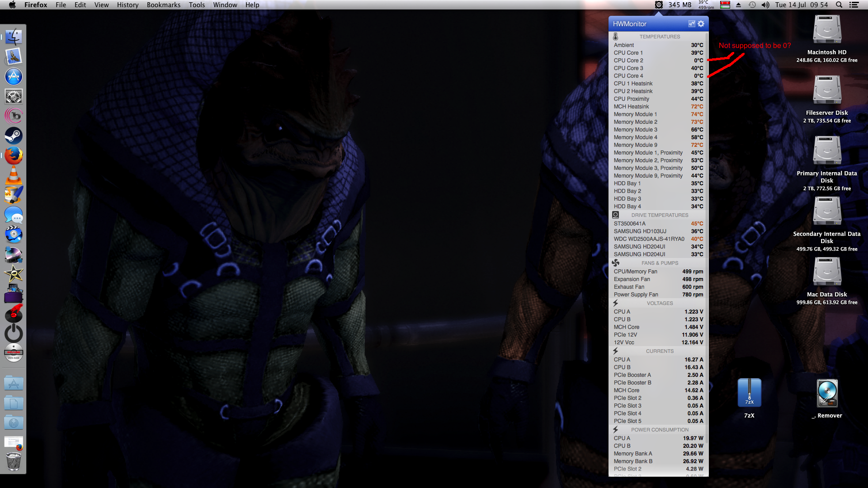This screenshot has height=488, width=868.
Task: Open the 7zX application on desktop
Action: click(749, 393)
